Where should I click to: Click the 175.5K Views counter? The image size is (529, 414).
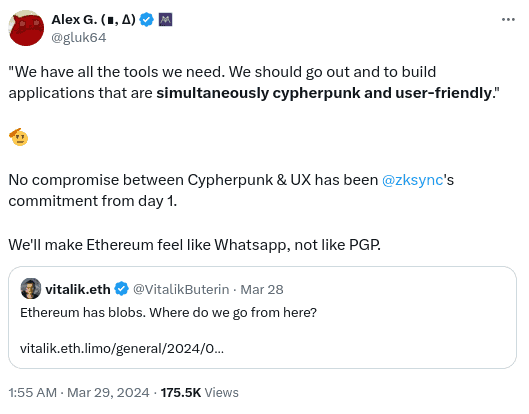pos(200,393)
